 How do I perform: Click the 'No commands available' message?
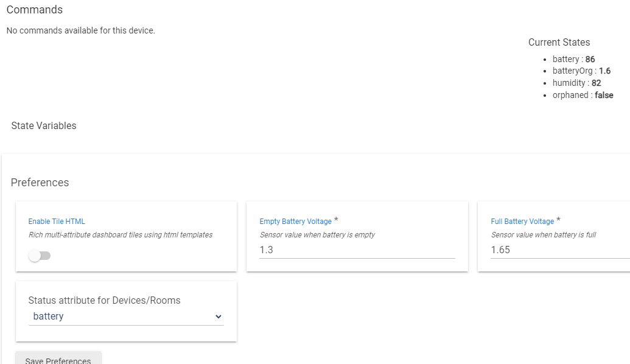click(80, 30)
